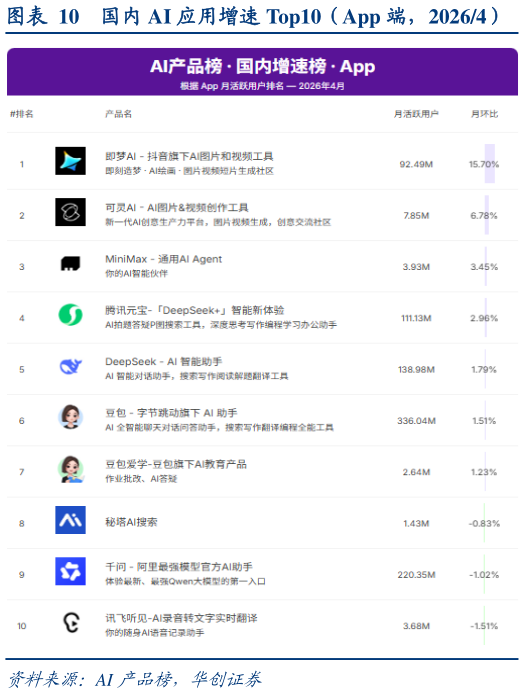Click the 豆包爱学 avatar icon
The height and width of the screenshot is (693, 524).
(x=70, y=469)
